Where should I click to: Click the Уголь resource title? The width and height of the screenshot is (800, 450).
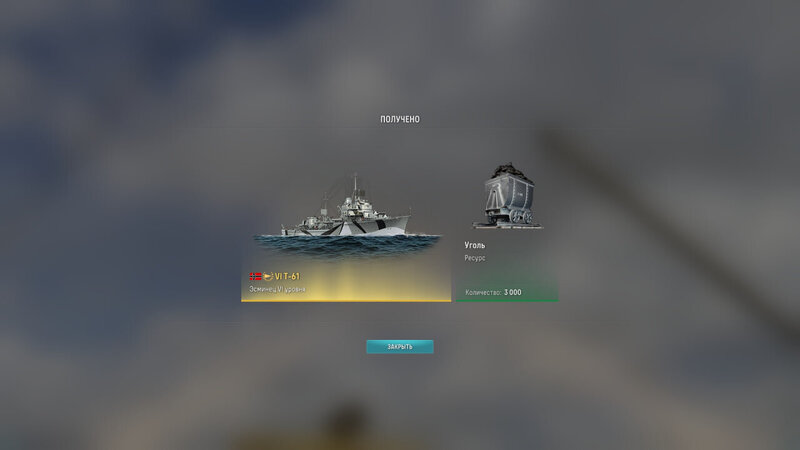point(474,245)
